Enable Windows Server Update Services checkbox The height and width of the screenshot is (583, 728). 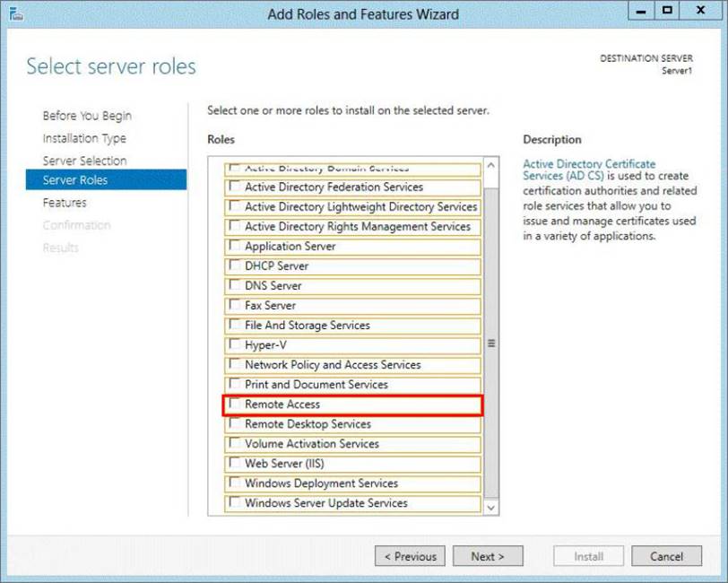click(235, 503)
